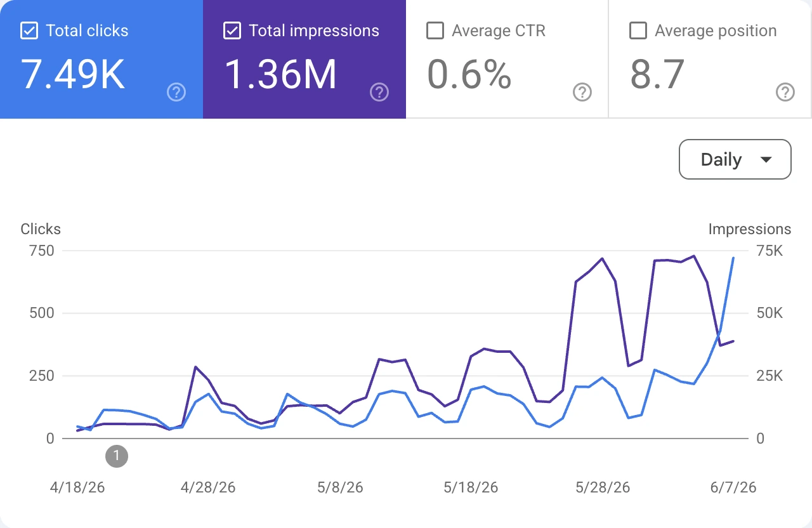812x528 pixels.
Task: Click the 5/28/26 date axis label
Action: 603,487
